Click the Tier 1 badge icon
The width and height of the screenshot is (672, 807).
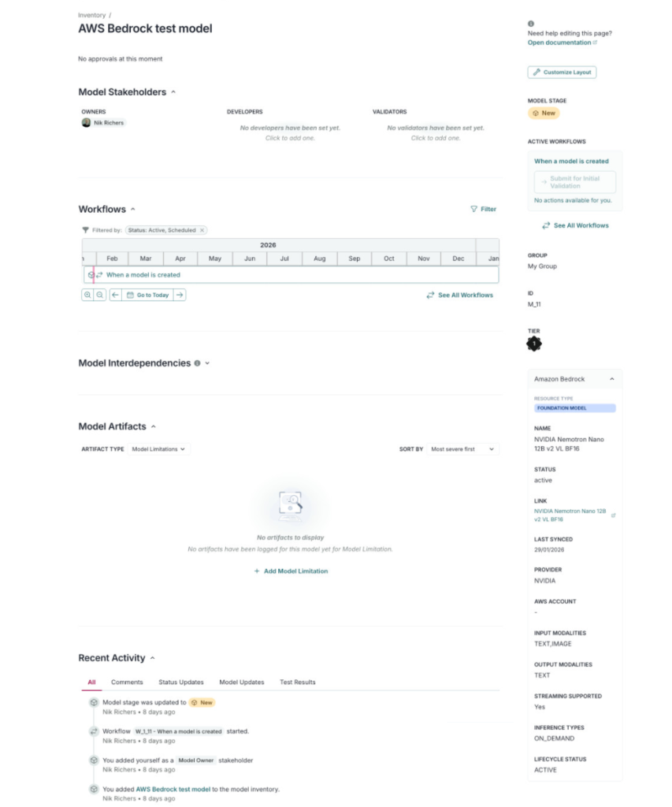pos(535,344)
